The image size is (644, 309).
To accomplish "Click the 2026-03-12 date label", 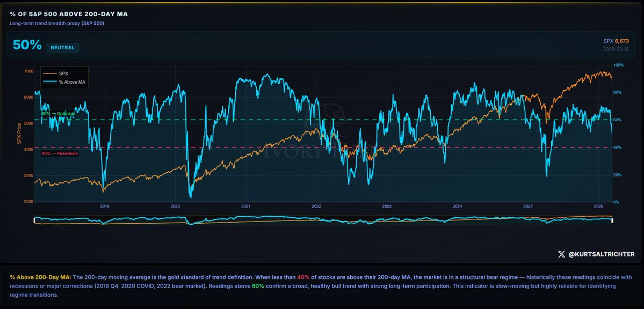I will click(616, 49).
